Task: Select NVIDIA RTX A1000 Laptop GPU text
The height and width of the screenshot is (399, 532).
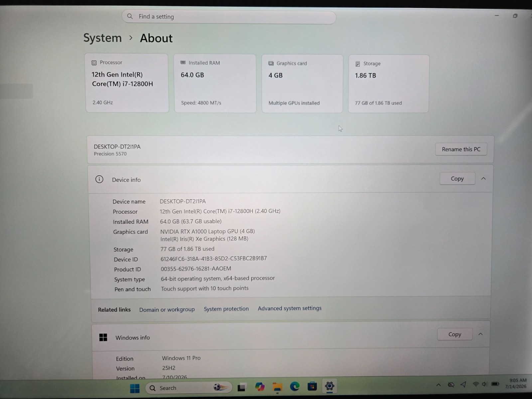Action: pyautogui.click(x=207, y=231)
